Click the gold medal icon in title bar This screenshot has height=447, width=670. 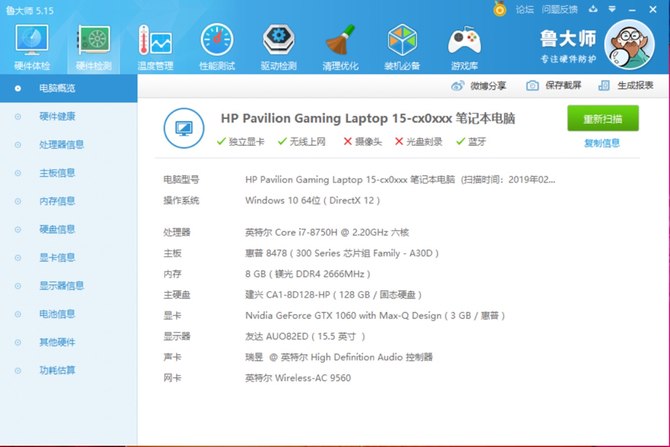[500, 9]
